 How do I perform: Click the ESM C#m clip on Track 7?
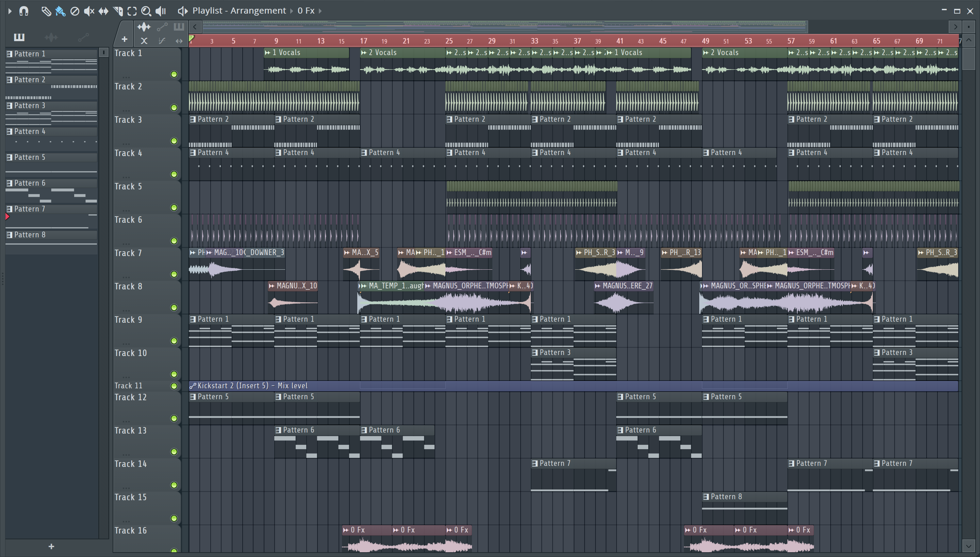[468, 264]
